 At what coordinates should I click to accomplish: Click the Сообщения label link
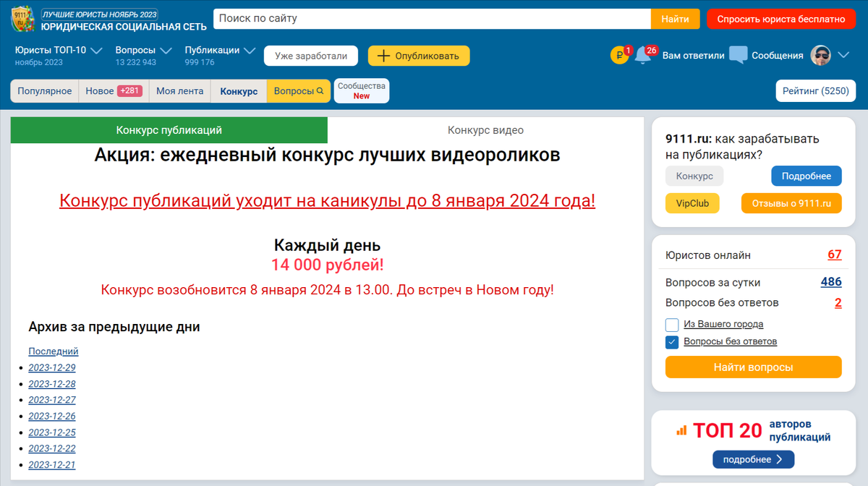[777, 56]
